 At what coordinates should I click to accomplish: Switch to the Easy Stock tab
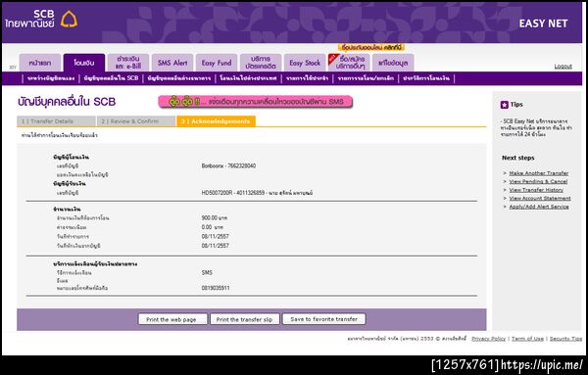tap(305, 63)
